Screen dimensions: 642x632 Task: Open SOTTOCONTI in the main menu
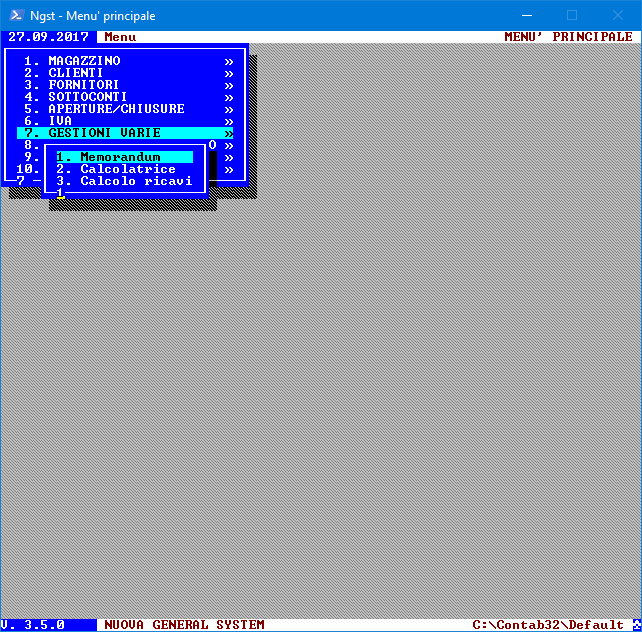[x=88, y=97]
